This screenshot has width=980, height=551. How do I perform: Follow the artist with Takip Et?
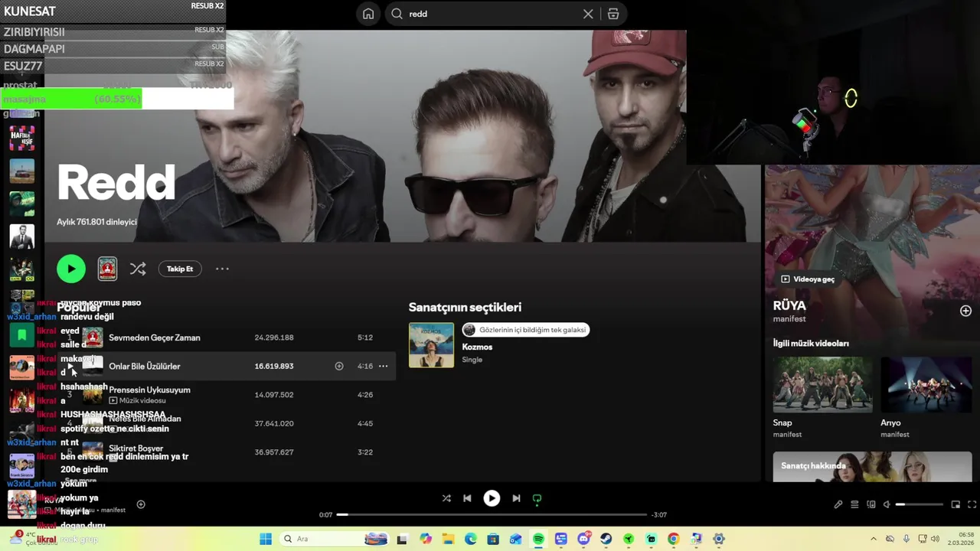[180, 269]
